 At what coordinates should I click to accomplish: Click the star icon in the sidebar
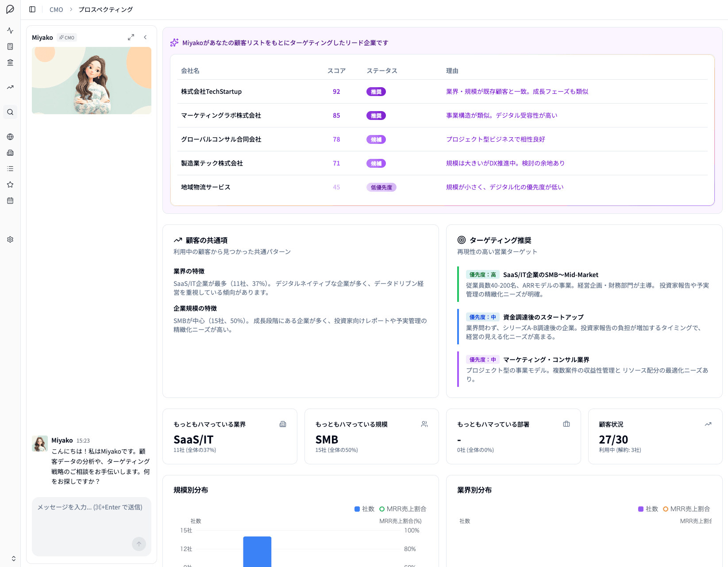10,185
